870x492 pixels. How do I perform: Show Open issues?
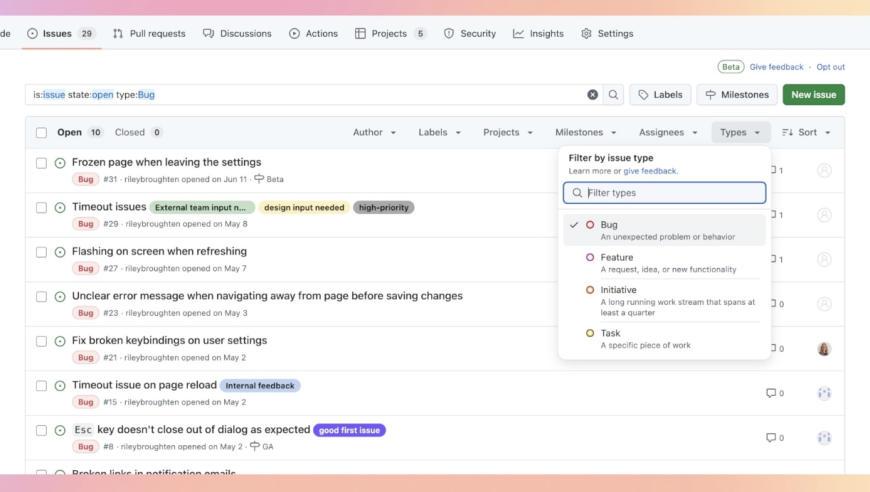tap(79, 133)
